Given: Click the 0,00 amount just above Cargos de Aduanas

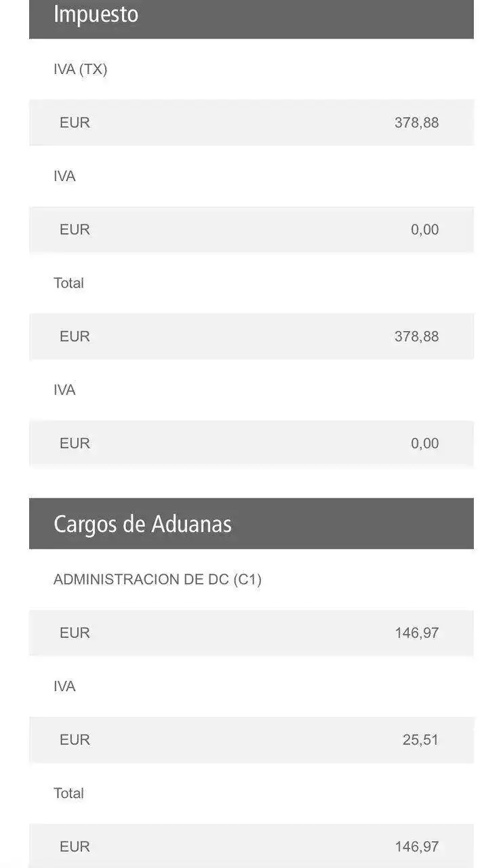Looking at the screenshot, I should coord(424,443).
